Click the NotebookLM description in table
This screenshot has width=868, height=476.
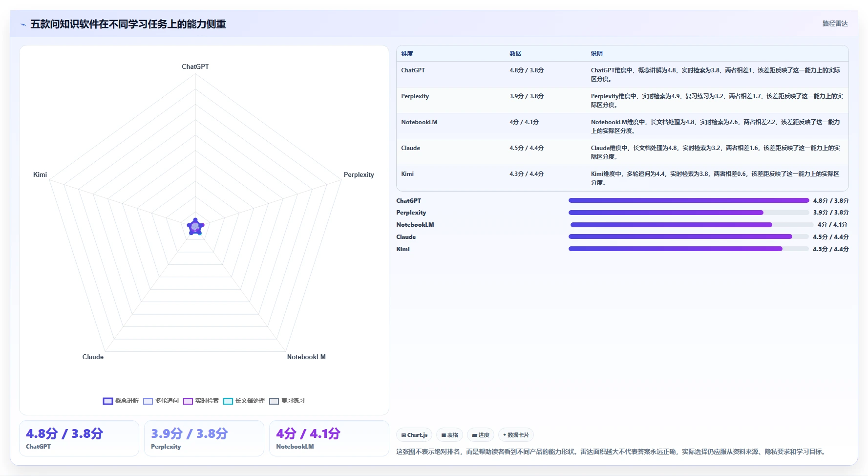coord(716,127)
